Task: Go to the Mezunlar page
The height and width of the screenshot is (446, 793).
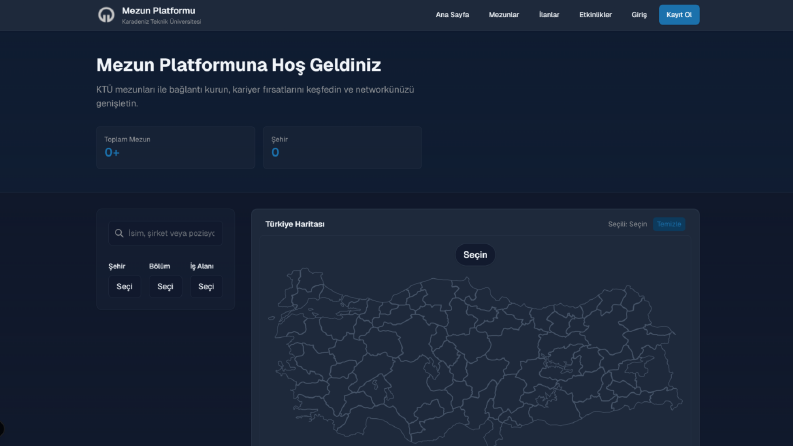Action: [x=504, y=15]
